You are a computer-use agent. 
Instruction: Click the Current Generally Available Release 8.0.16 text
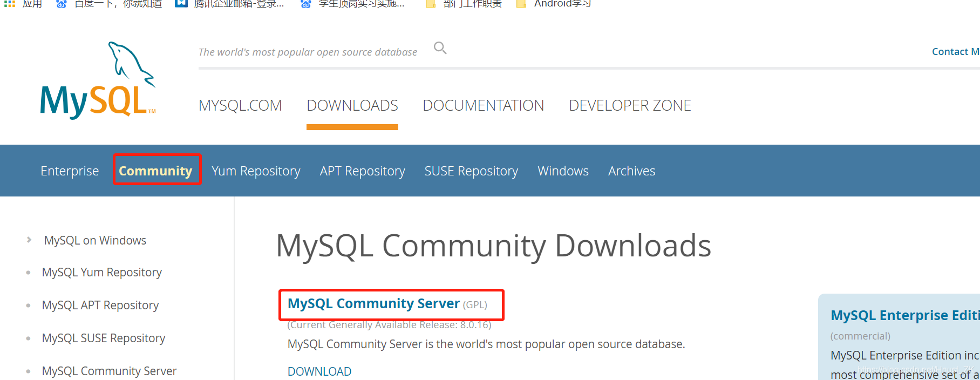click(389, 324)
